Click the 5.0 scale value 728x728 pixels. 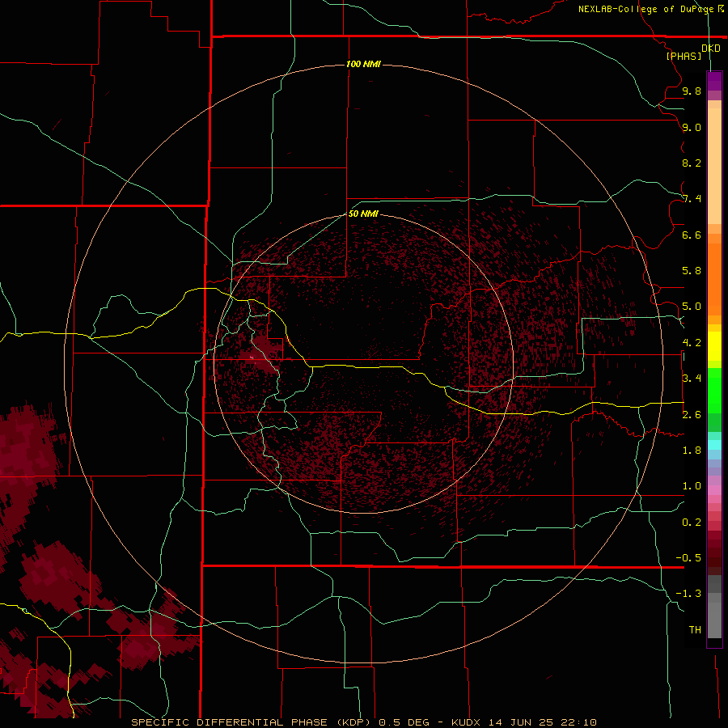coord(692,307)
